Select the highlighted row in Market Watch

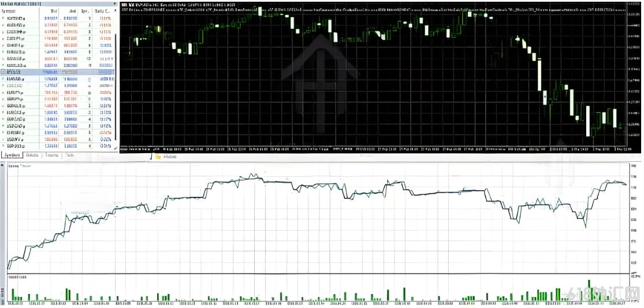pos(58,72)
